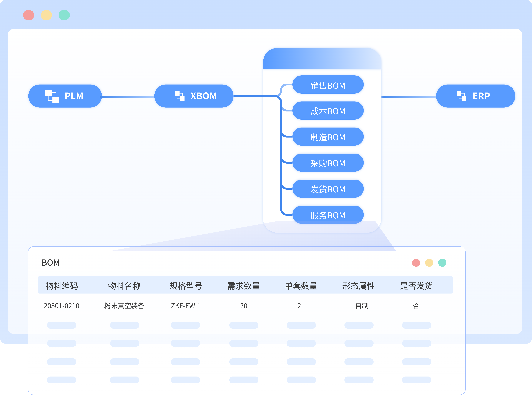
Task: Select the ERP pill button
Action: coord(476,96)
